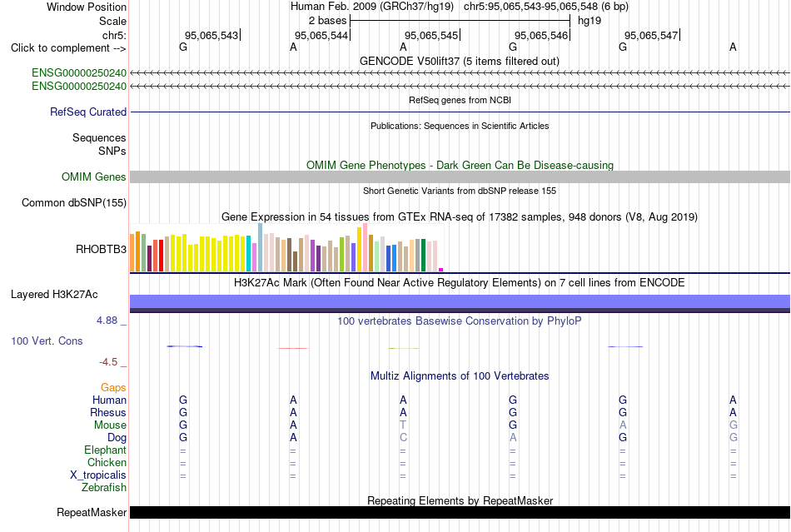This screenshot has height=532, width=791.
Task: Click the bright red GTEx expression bar
Action: coord(161,256)
